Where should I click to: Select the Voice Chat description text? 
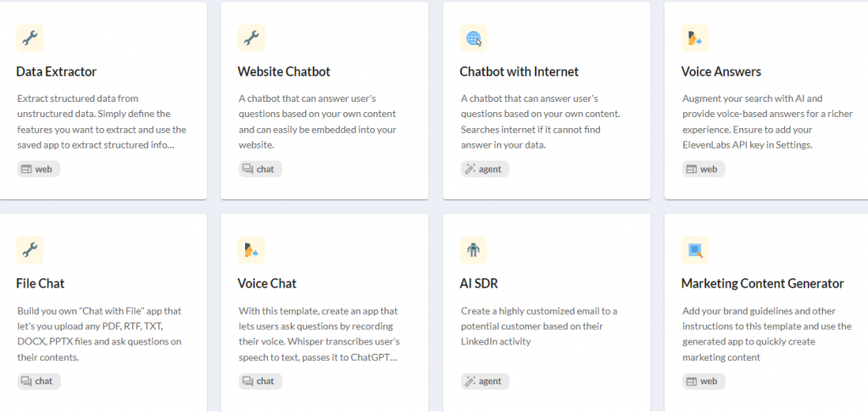click(319, 334)
